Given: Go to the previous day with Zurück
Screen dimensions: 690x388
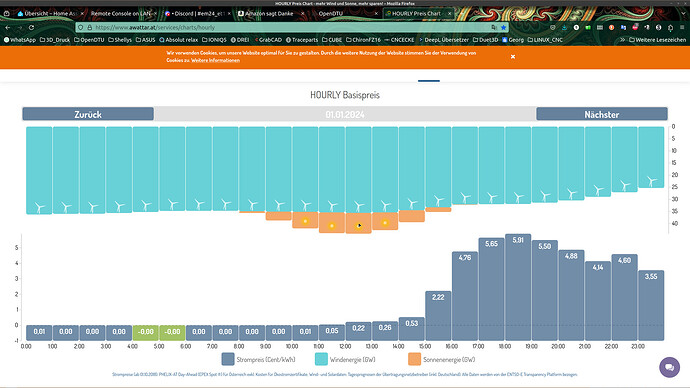Looking at the screenshot, I should tap(88, 114).
